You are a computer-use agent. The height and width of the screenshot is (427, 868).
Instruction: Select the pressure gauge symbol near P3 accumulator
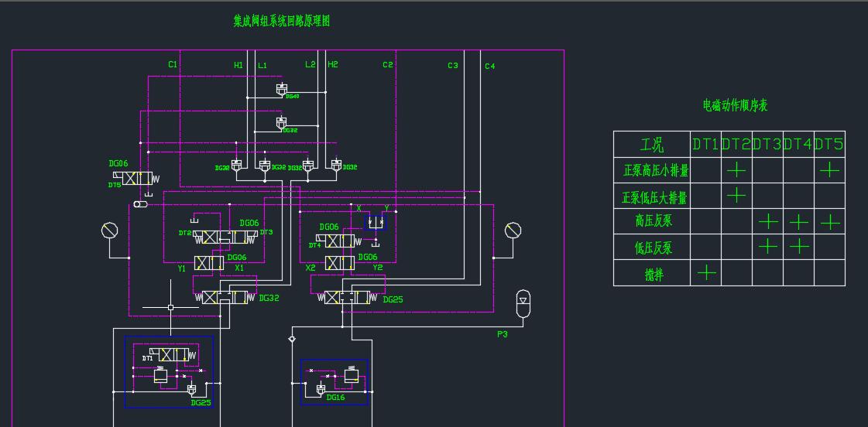click(513, 230)
